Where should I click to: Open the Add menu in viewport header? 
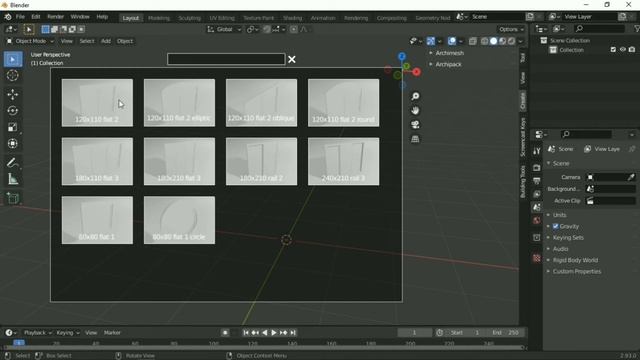[x=106, y=41]
